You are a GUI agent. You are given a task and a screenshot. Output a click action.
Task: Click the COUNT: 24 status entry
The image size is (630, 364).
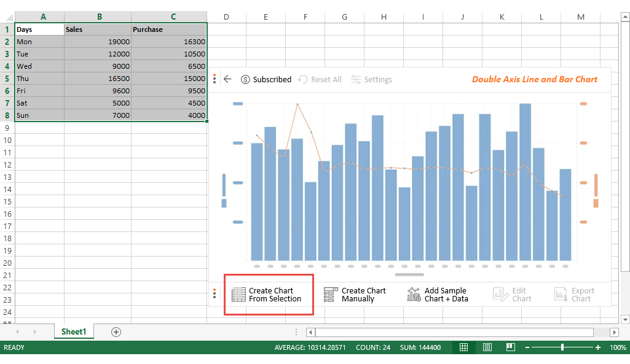373,347
